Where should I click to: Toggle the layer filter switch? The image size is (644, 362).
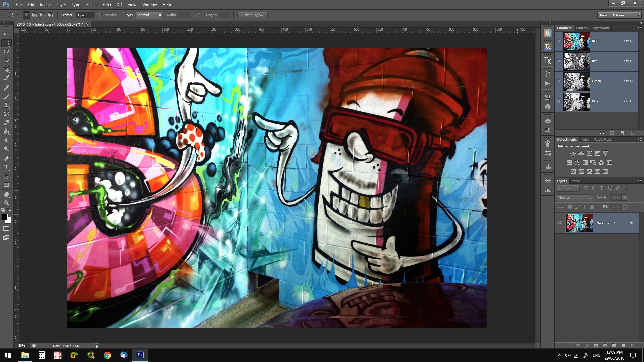click(x=626, y=188)
